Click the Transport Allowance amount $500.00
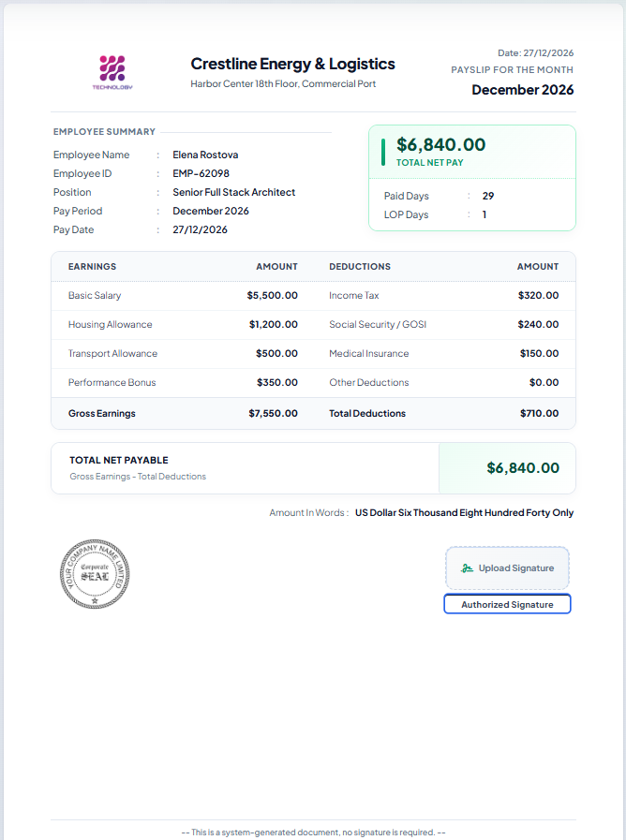Screen dimensions: 626x840 pos(276,354)
